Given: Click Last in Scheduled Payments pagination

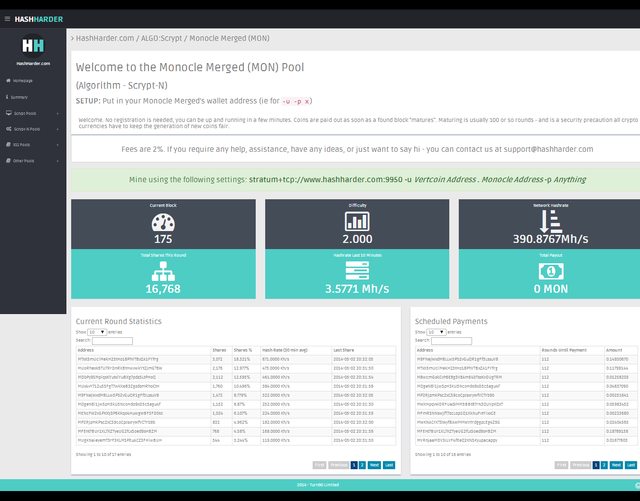Looking at the screenshot, I should (x=631, y=465).
